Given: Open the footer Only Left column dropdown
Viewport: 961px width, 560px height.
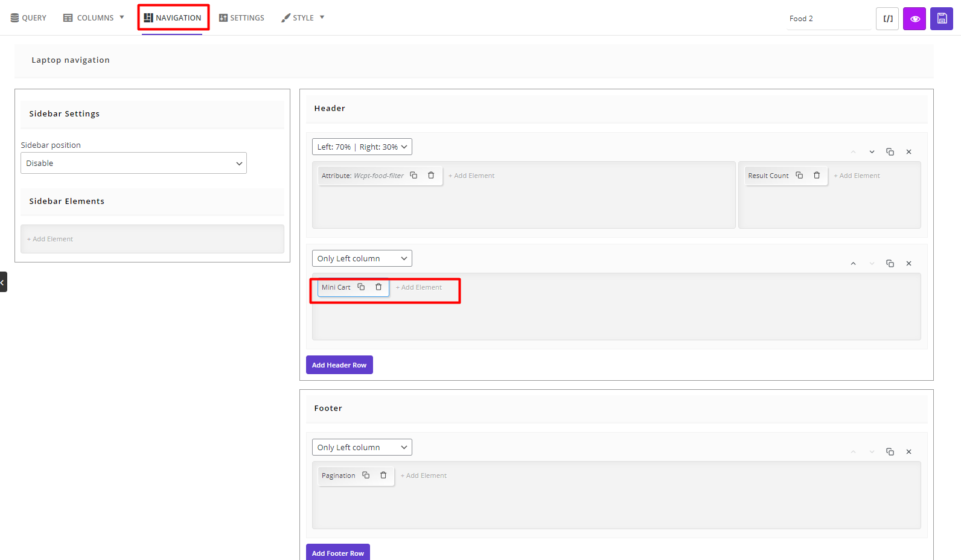Looking at the screenshot, I should 362,447.
